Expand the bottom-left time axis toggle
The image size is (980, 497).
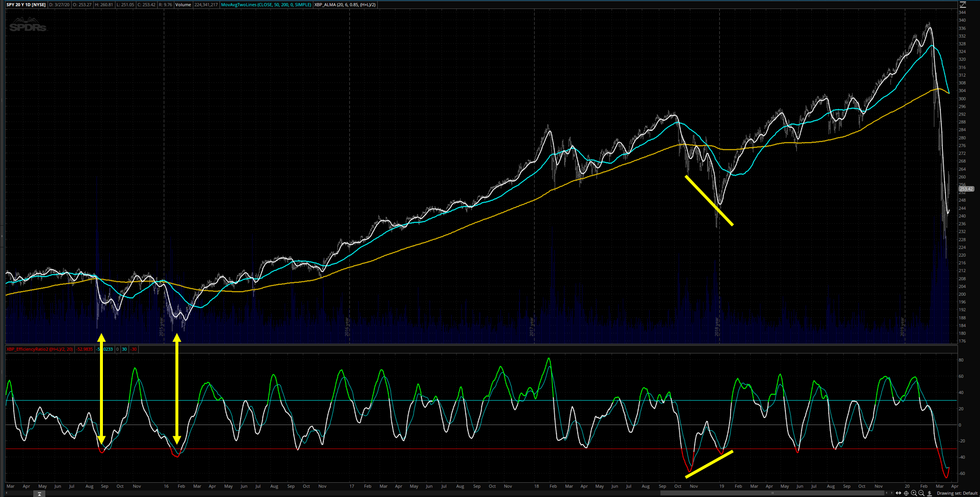click(39, 494)
